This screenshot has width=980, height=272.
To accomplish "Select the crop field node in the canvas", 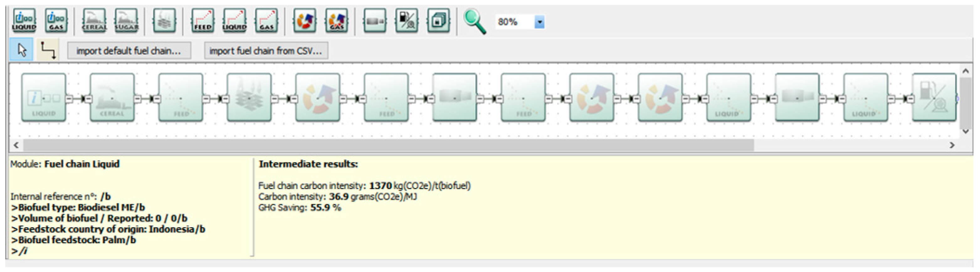I will (x=249, y=98).
